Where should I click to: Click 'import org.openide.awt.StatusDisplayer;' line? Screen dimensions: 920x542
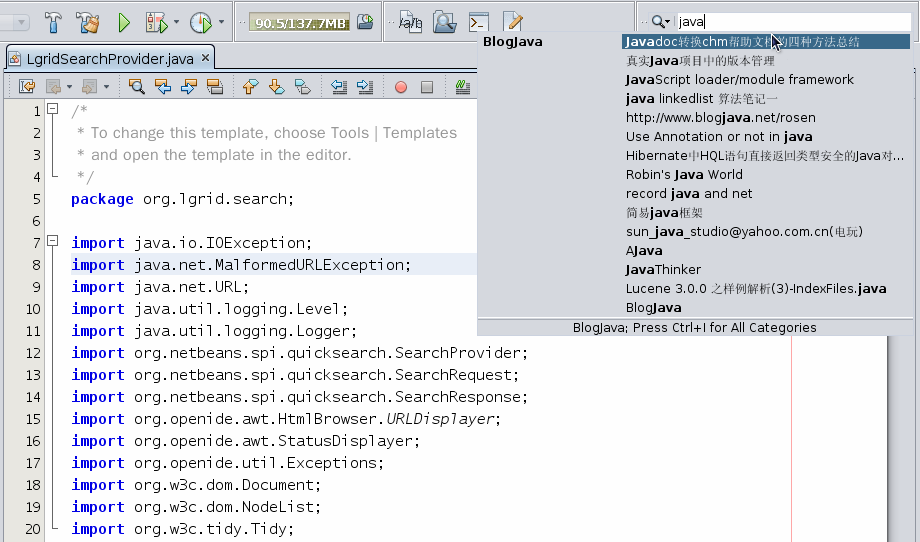pos(246,441)
